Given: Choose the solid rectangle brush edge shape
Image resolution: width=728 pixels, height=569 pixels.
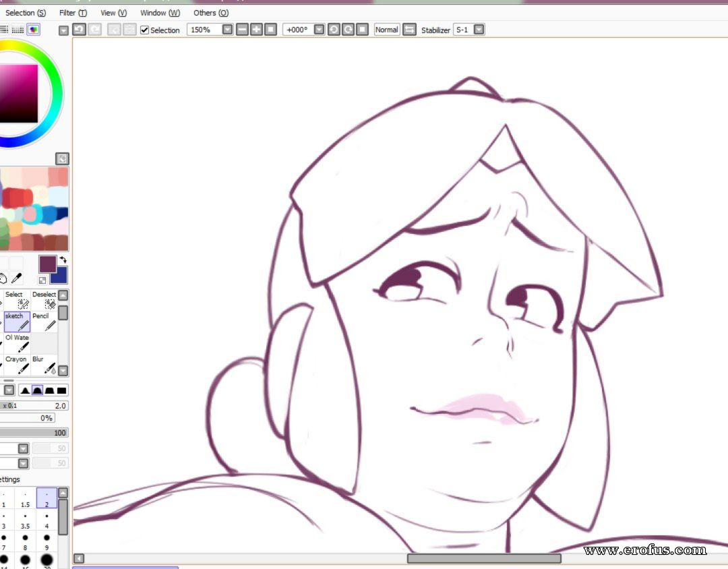Looking at the screenshot, I should coord(62,390).
